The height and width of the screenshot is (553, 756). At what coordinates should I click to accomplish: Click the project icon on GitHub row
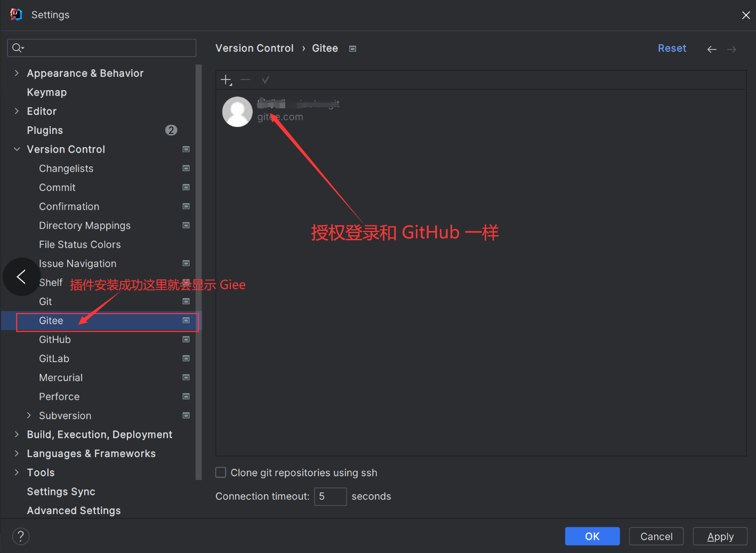(x=186, y=340)
